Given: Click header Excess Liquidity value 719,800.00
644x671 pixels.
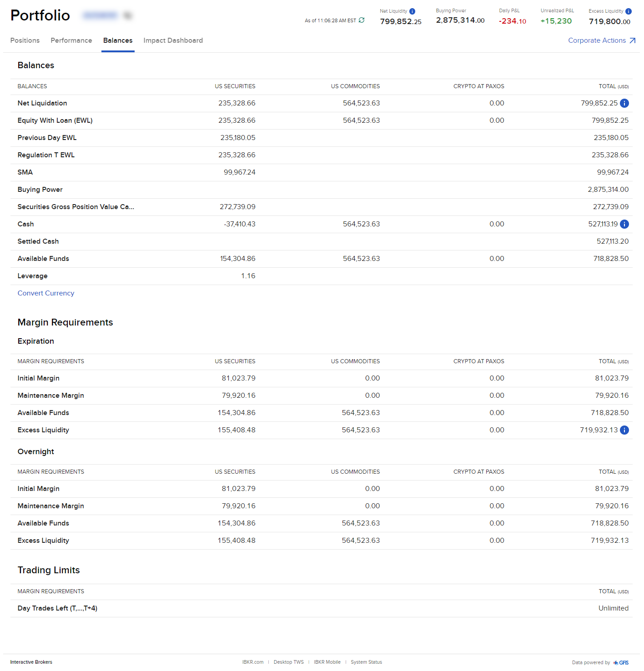Looking at the screenshot, I should coord(610,21).
